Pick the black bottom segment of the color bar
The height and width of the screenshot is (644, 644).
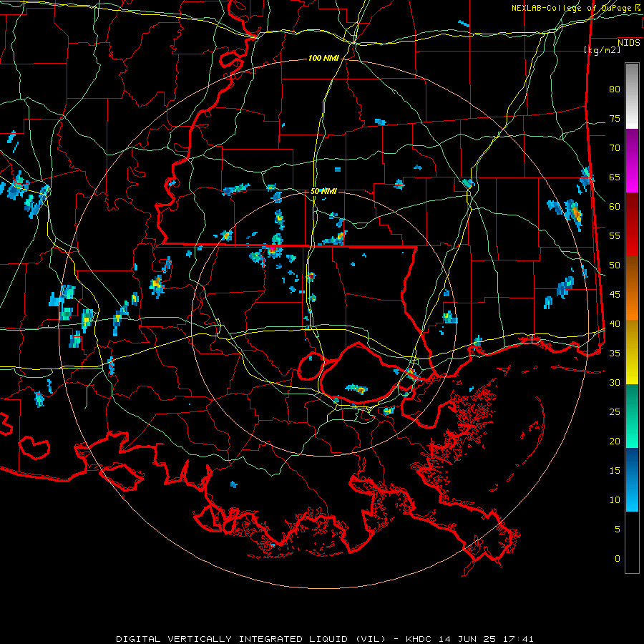(x=632, y=542)
